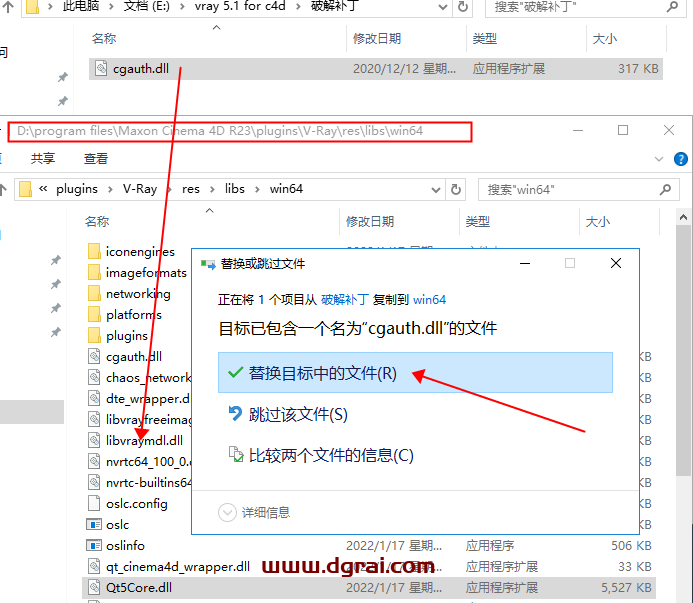Open the 共享 ribbon tab
Viewport: 693px width, 603px height.
(43, 158)
